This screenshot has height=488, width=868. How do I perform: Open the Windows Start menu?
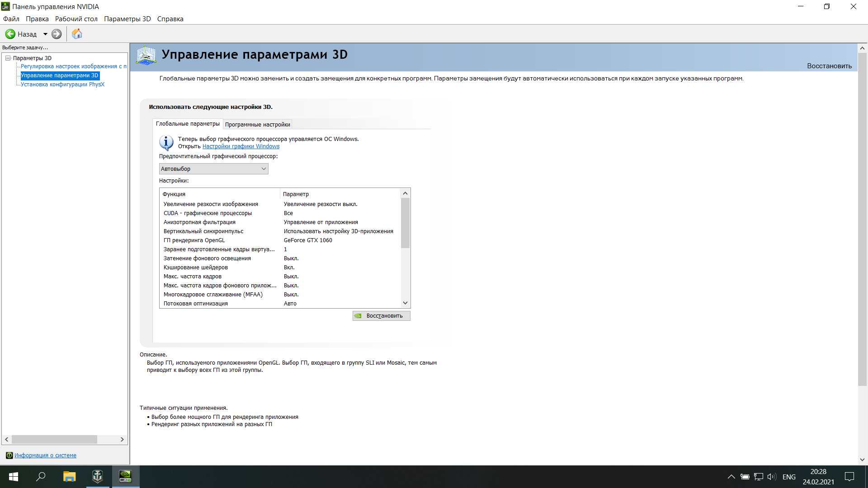14,477
